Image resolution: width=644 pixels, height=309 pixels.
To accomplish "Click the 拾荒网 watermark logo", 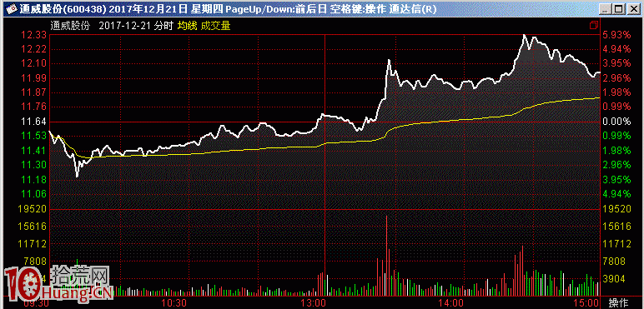I will (58, 283).
